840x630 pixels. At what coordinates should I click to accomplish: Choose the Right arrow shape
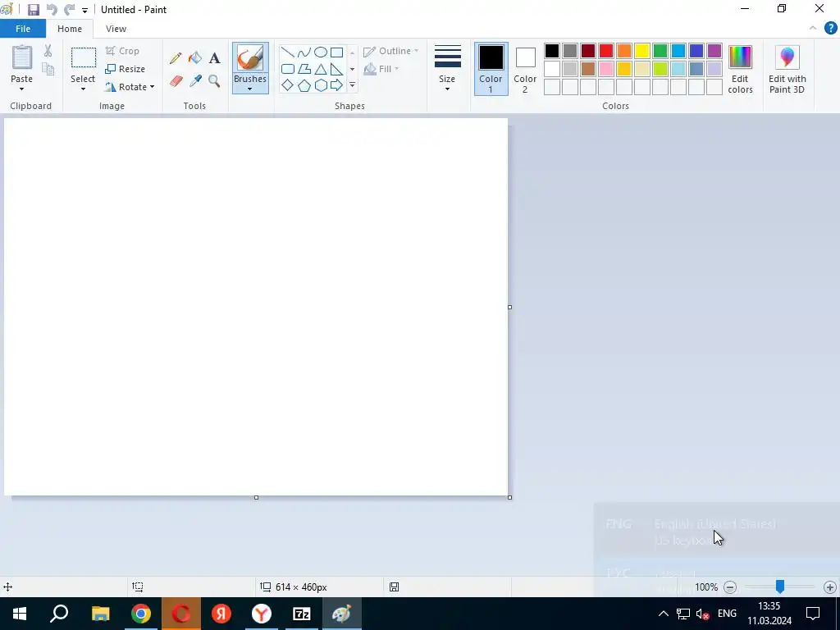pos(337,85)
